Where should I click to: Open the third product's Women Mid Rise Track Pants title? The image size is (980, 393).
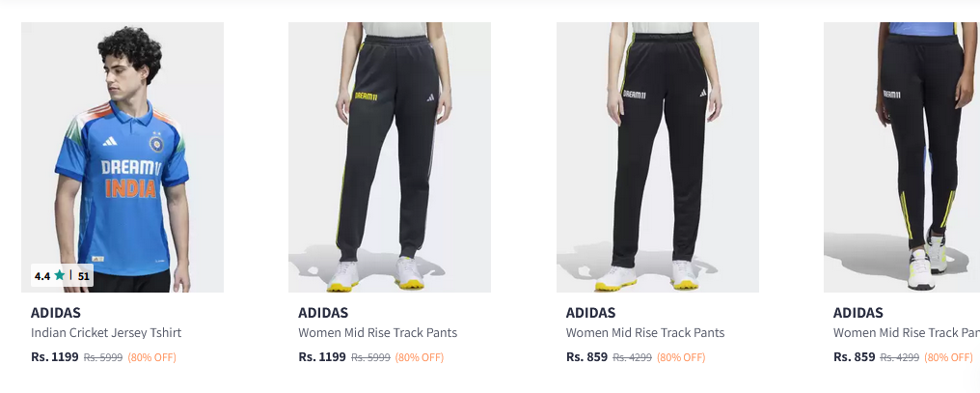point(645,333)
